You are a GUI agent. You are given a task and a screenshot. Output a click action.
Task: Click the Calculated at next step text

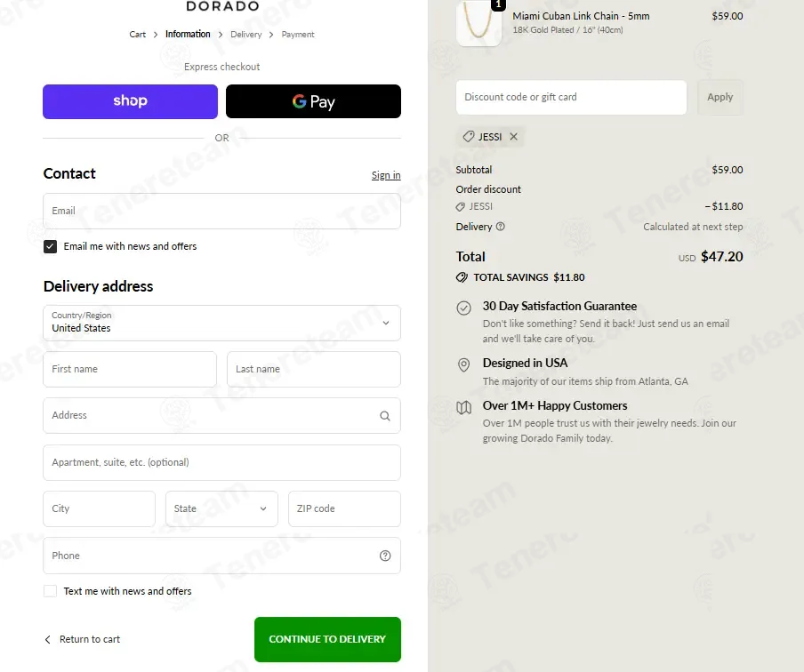[693, 227]
